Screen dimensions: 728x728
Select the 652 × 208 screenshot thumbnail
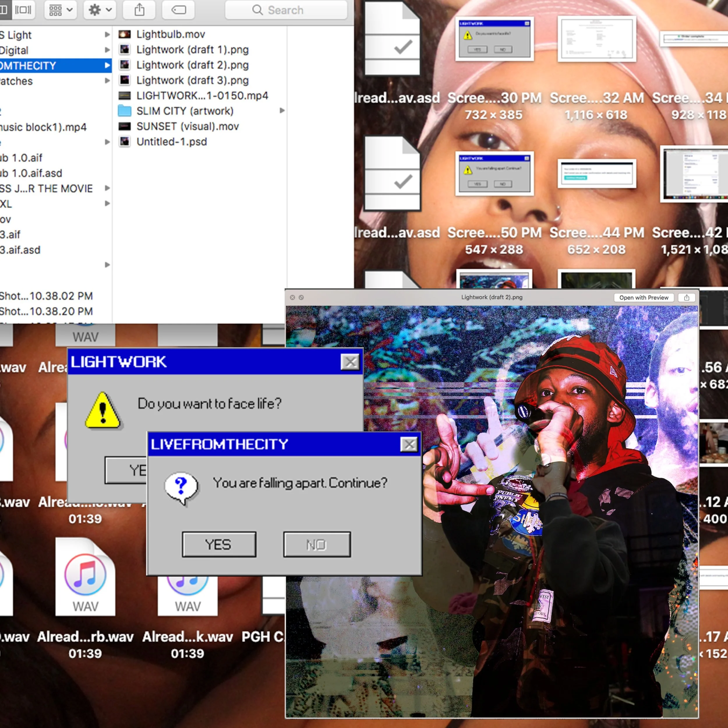pos(596,173)
